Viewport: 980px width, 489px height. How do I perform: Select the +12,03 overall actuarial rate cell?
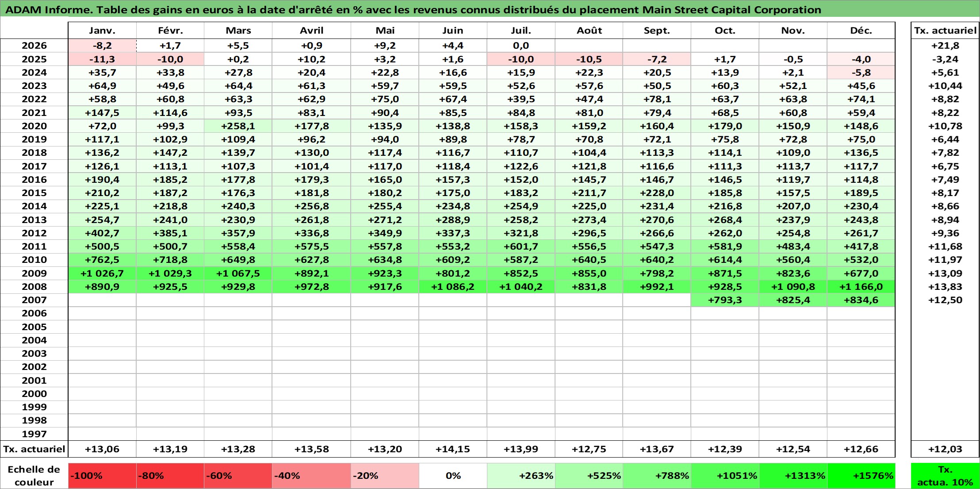click(x=945, y=449)
